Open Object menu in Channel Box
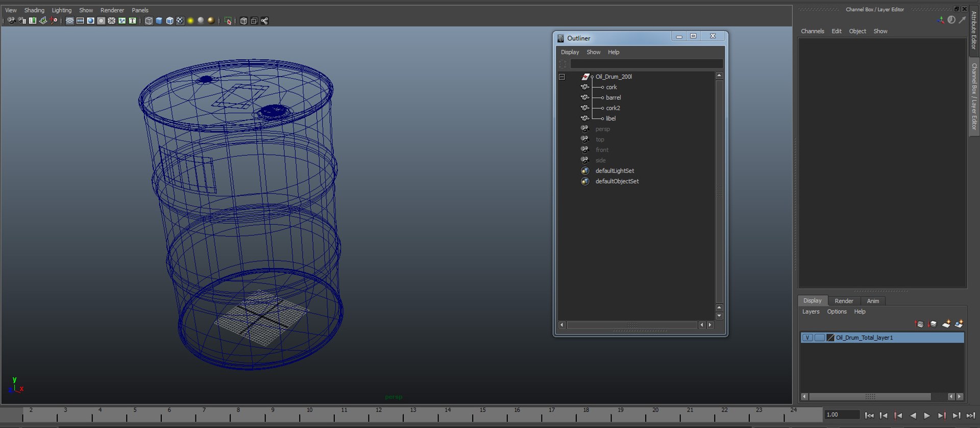This screenshot has height=428, width=980. point(857,31)
